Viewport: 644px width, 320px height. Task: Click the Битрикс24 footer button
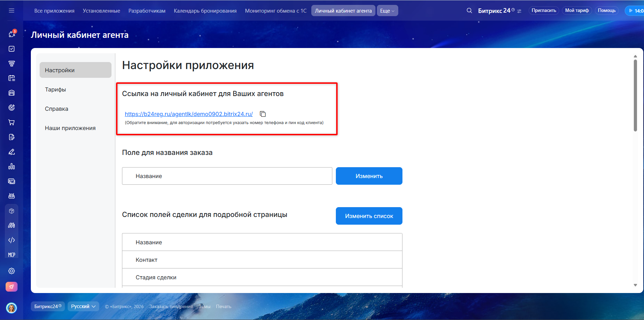click(x=48, y=306)
